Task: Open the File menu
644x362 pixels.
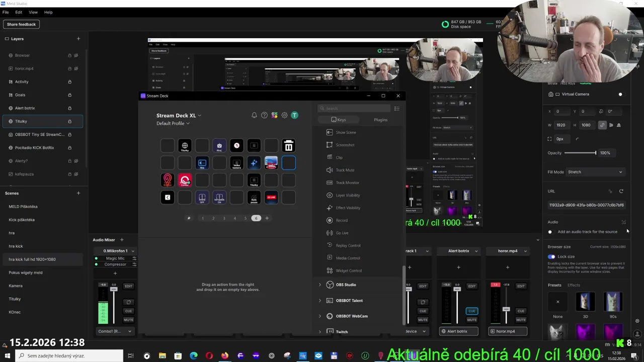Action: 6,12
